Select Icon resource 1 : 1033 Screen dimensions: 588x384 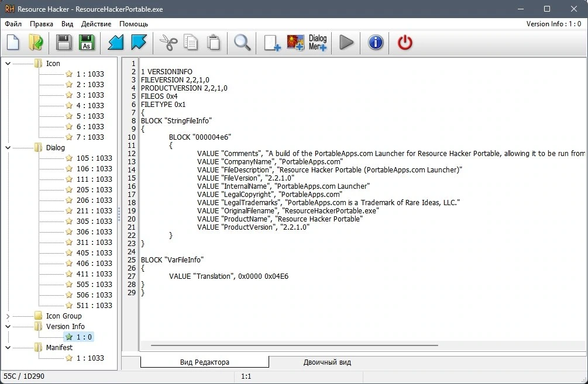coord(85,74)
